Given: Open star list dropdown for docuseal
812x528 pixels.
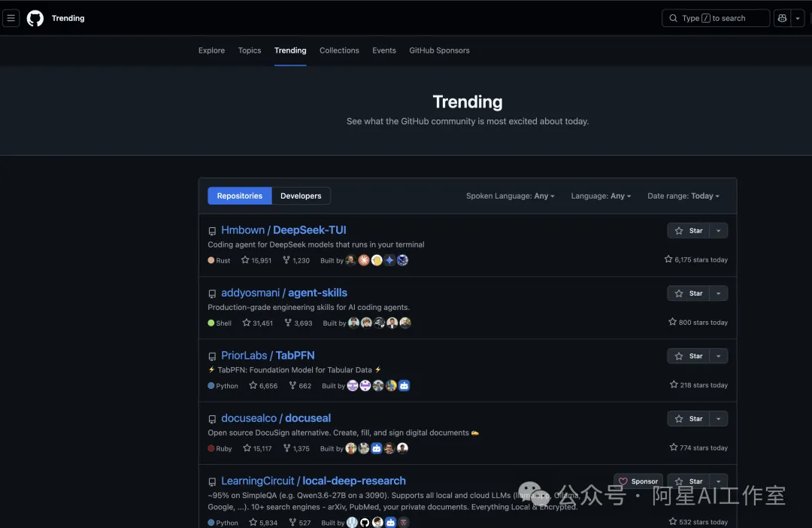Looking at the screenshot, I should [718, 419].
